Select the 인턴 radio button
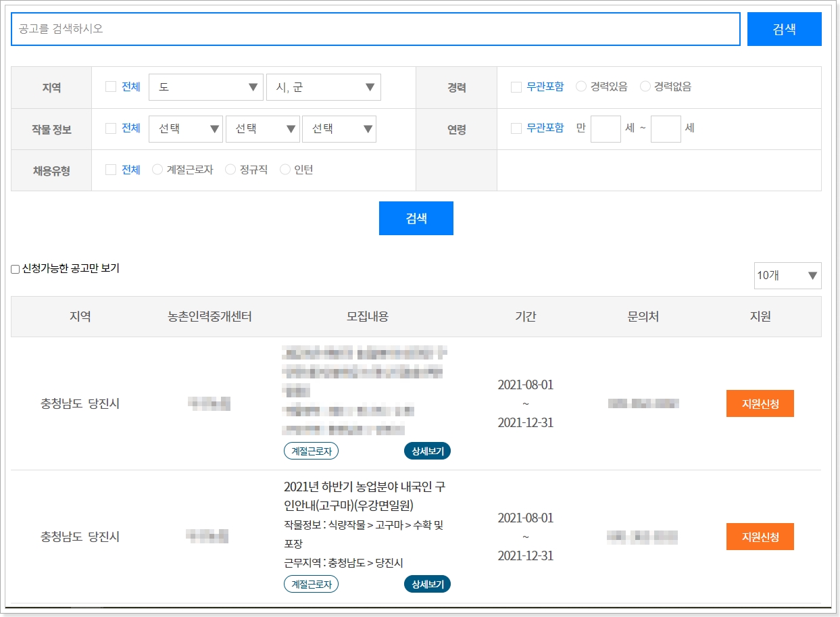 click(285, 170)
